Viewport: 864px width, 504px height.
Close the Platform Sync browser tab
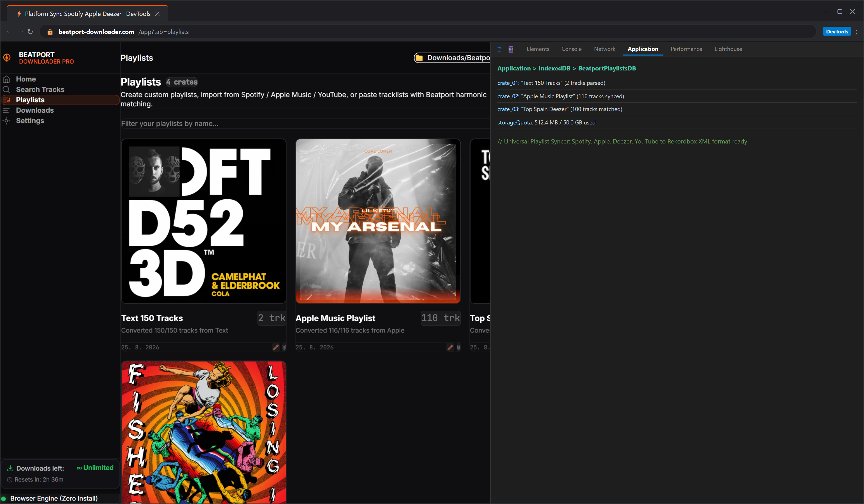click(x=157, y=14)
